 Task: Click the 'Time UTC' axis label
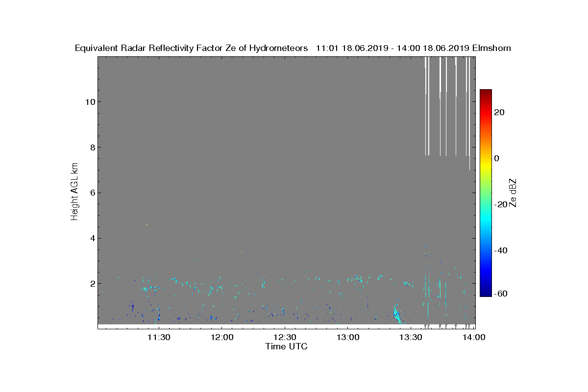pyautogui.click(x=287, y=346)
